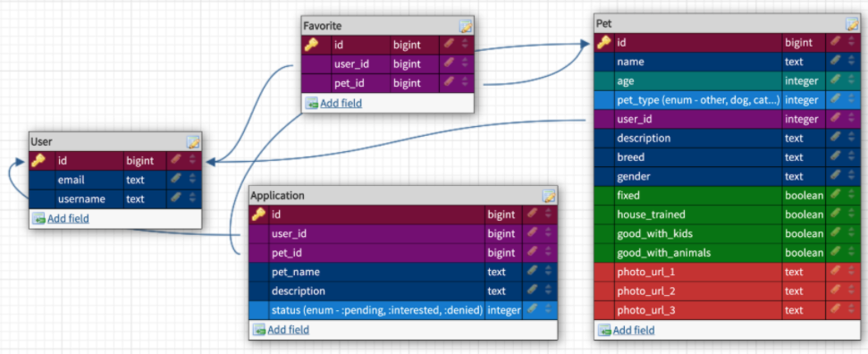
Task: Click the Add field link in the Application table
Action: coord(288,330)
